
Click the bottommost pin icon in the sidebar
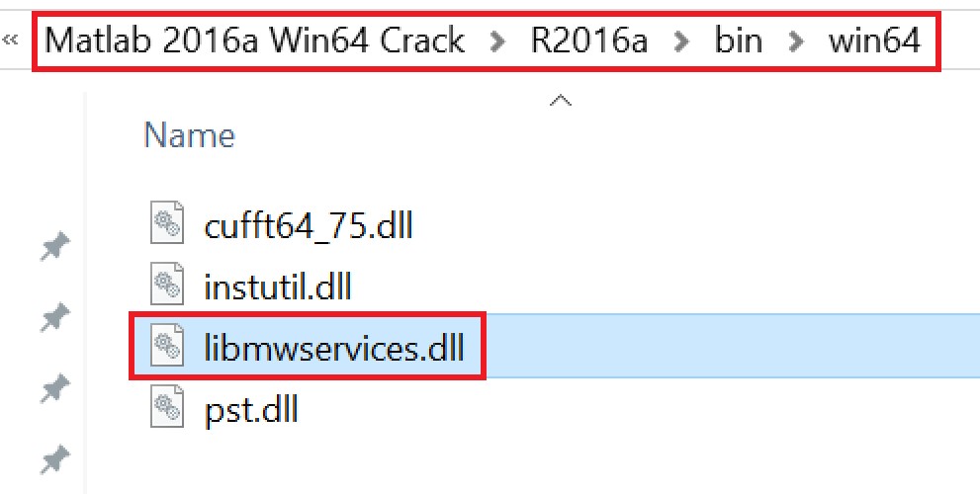pyautogui.click(x=54, y=459)
